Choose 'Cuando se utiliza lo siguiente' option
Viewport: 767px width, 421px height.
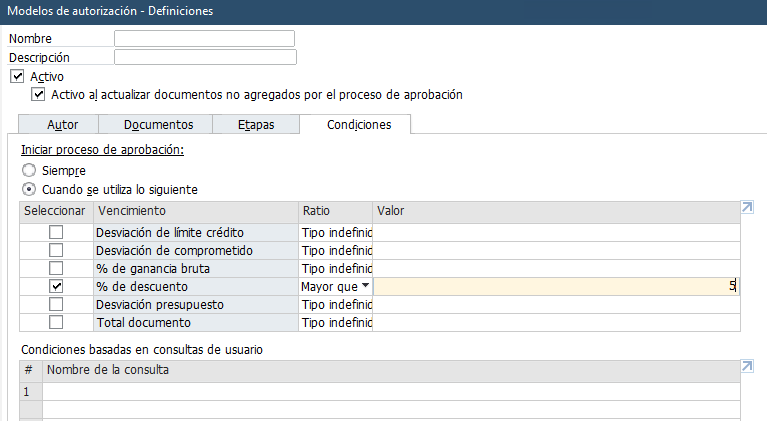click(29, 189)
